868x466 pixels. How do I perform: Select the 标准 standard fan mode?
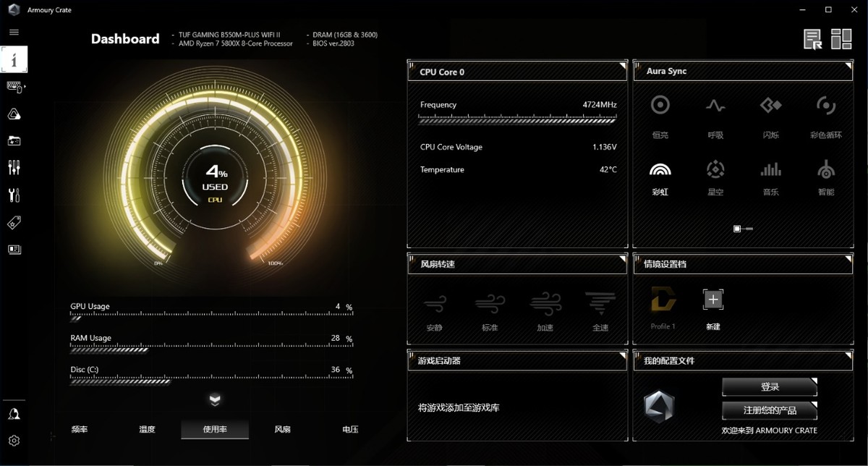490,311
